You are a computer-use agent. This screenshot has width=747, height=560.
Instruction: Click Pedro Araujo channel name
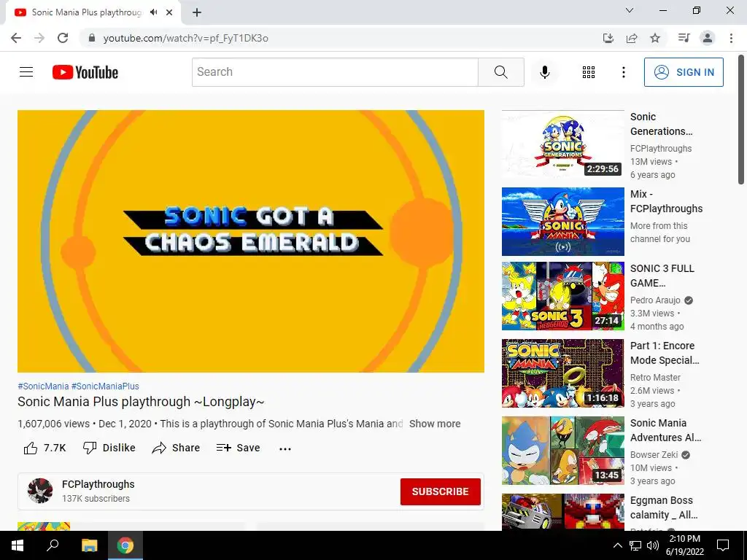655,300
